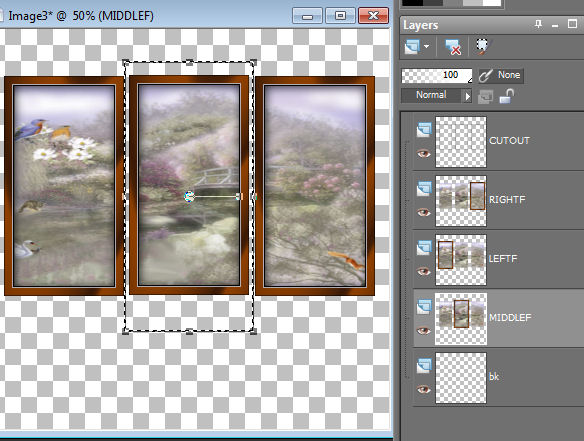The image size is (584, 441).
Task: Click the RIGHTF layer thumbnail
Action: tap(461, 201)
